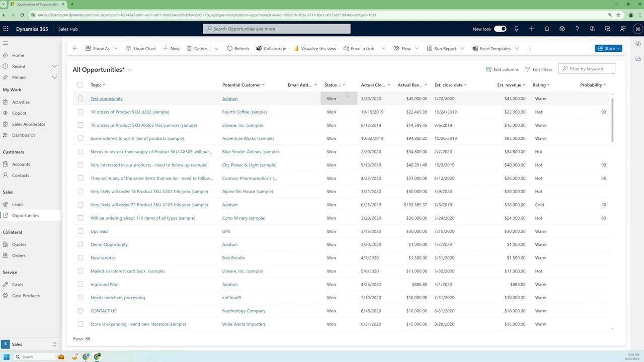644x362 pixels.
Task: Open the help question mark icon
Action: 577,29
